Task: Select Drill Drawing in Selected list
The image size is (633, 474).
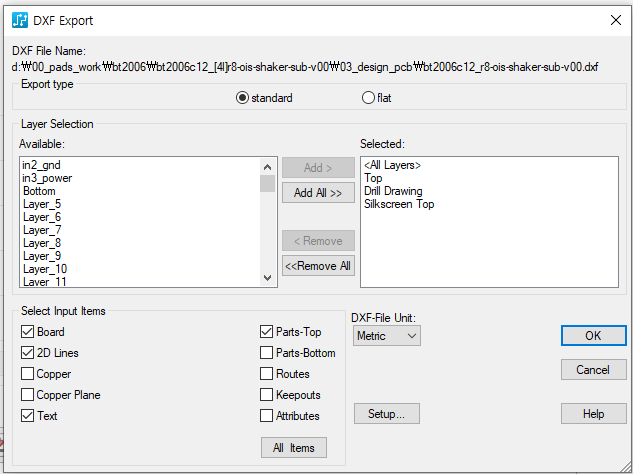Action: (x=393, y=191)
